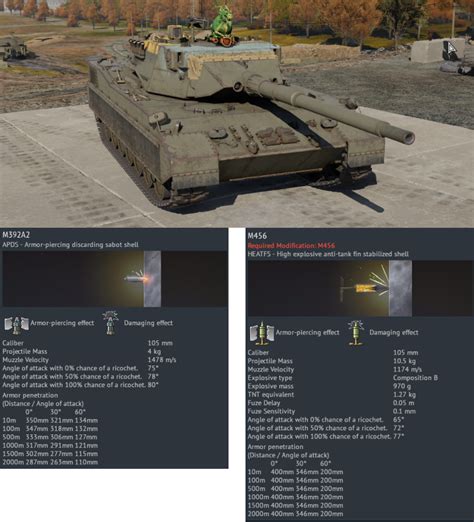Screen dimensions: 474x522
Task: Click the M456 armor-piercing effect icon
Action: [262, 333]
